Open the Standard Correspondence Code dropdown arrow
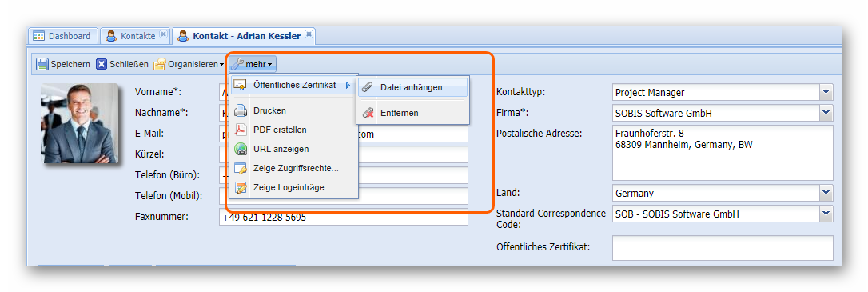The width and height of the screenshot is (868, 292). 826,214
